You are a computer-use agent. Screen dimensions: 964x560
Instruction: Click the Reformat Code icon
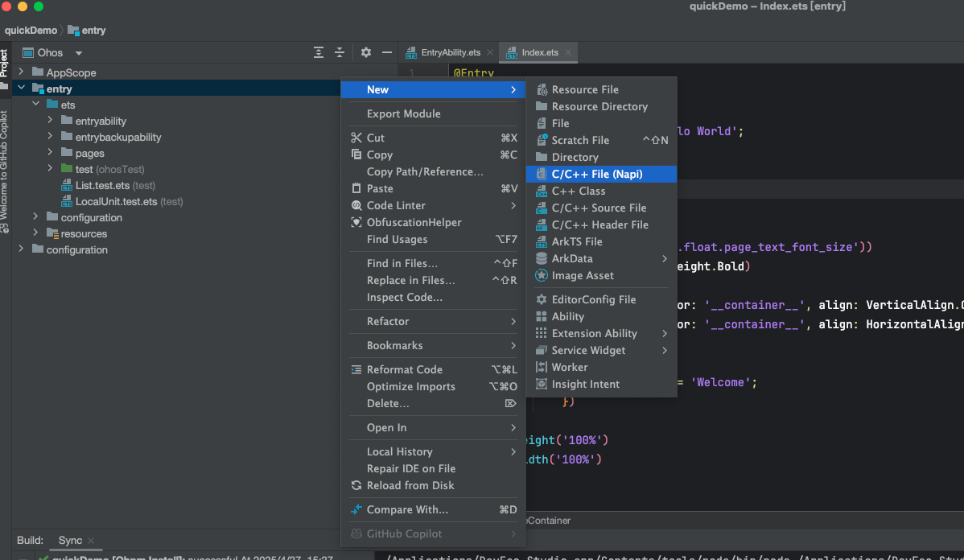click(356, 369)
